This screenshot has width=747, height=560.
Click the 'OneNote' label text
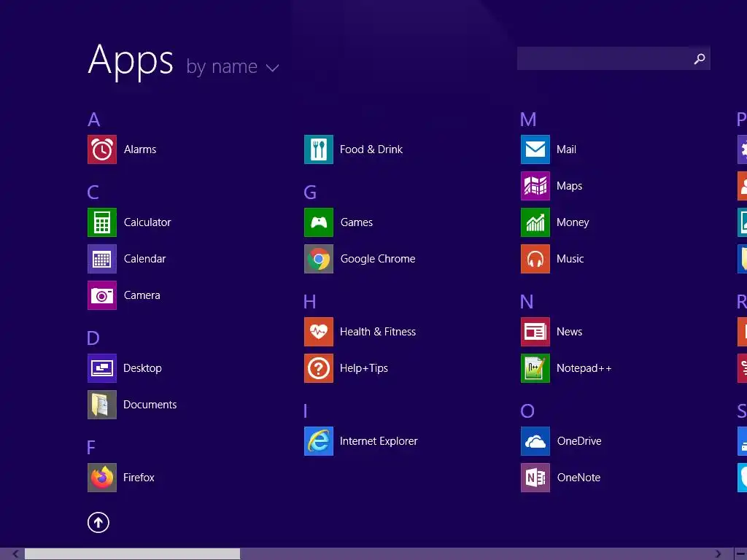coord(578,478)
